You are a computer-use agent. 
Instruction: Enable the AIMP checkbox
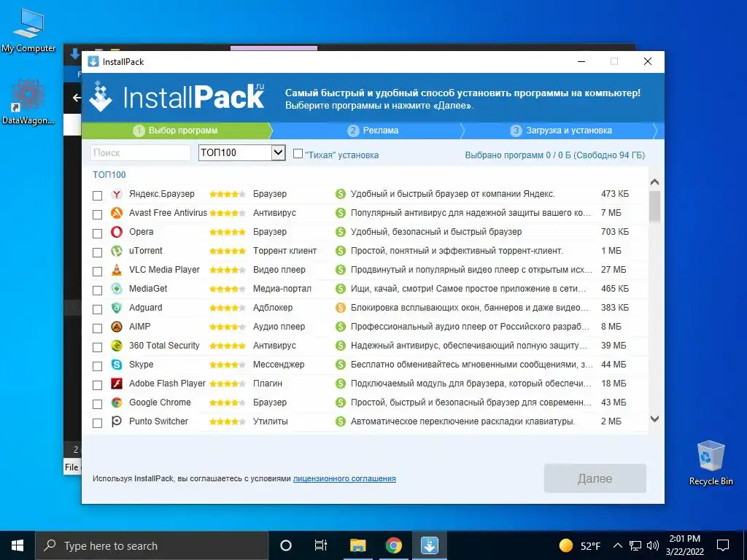(97, 329)
